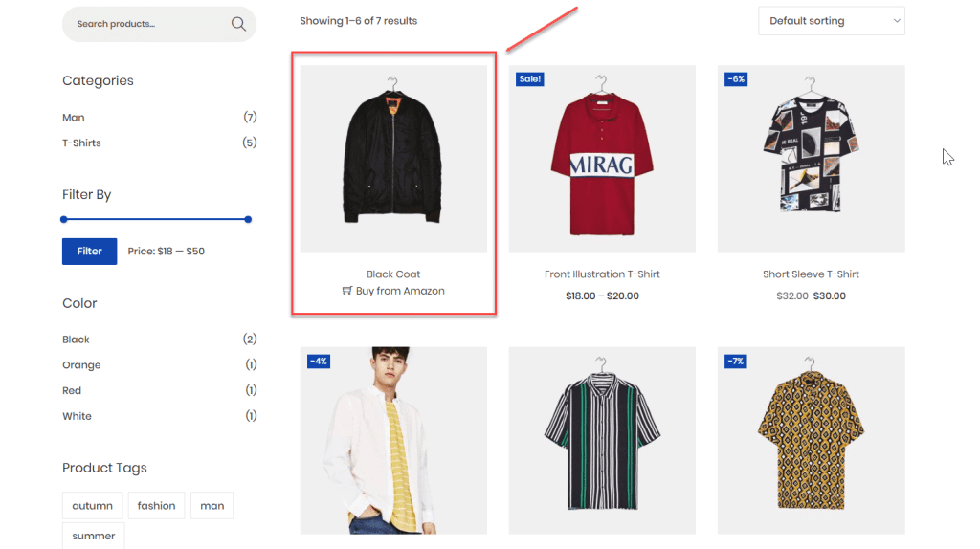Select the Man category

coord(74,118)
